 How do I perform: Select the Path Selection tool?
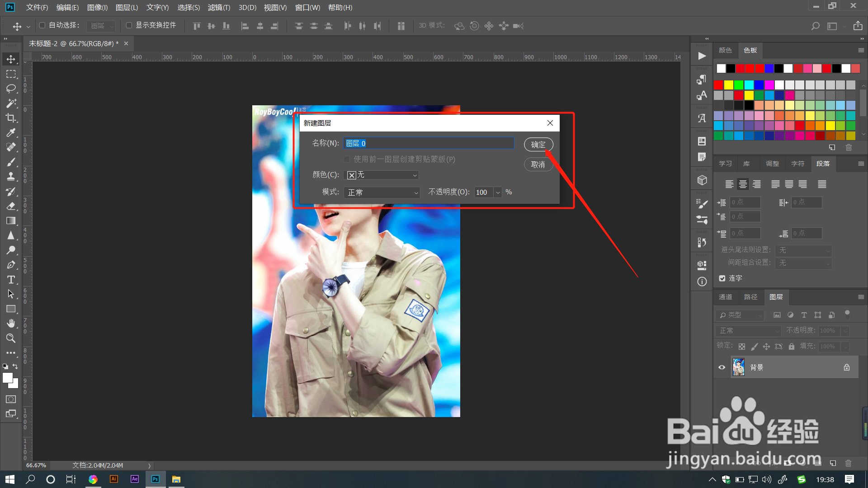coord(11,294)
